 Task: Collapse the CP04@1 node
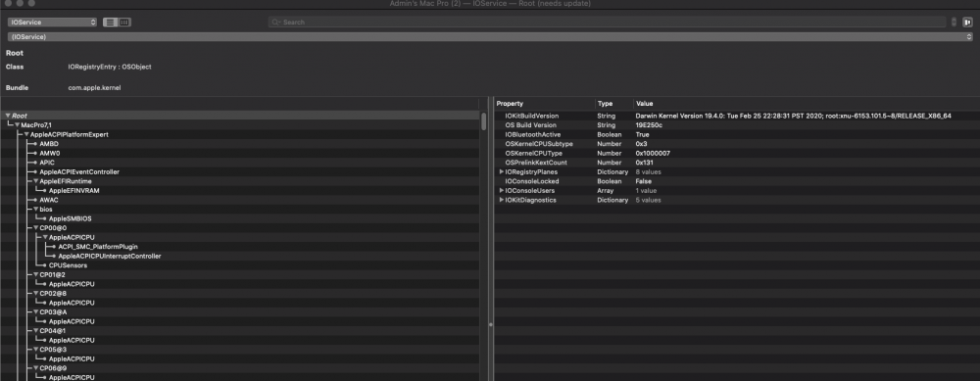(x=36, y=331)
